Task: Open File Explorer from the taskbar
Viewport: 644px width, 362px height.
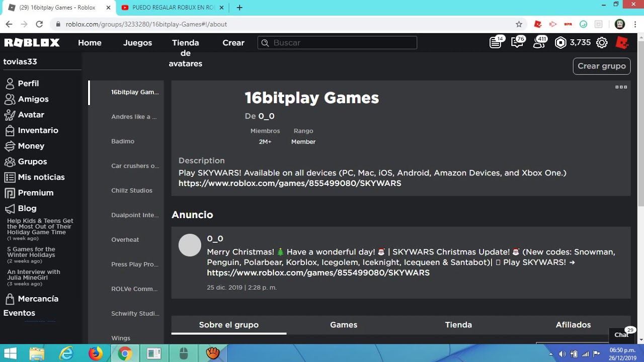Action: click(37, 353)
